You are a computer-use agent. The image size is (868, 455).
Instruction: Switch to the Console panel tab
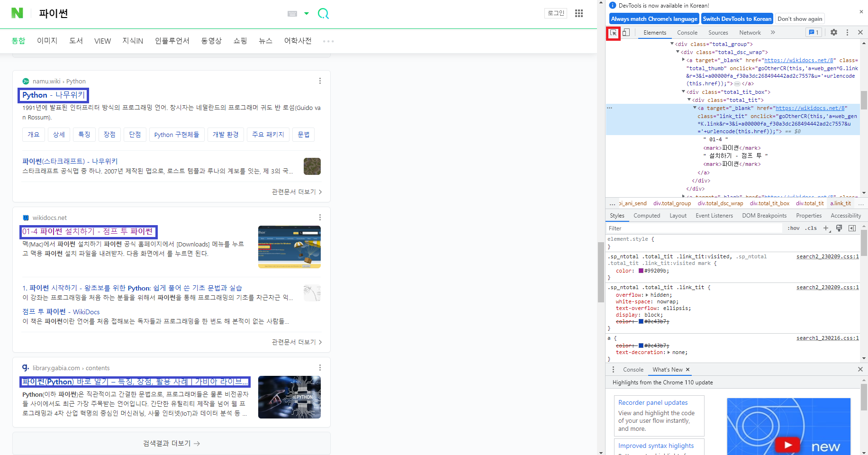point(687,33)
